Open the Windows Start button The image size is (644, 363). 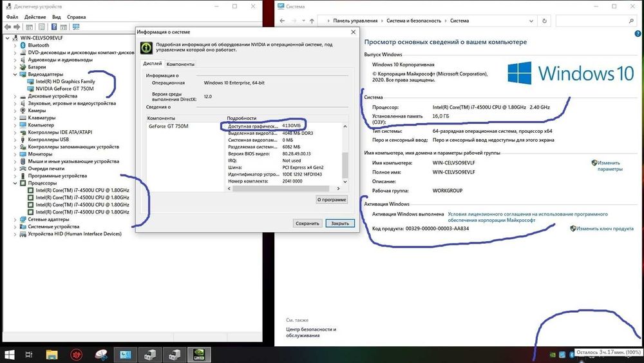point(9,355)
